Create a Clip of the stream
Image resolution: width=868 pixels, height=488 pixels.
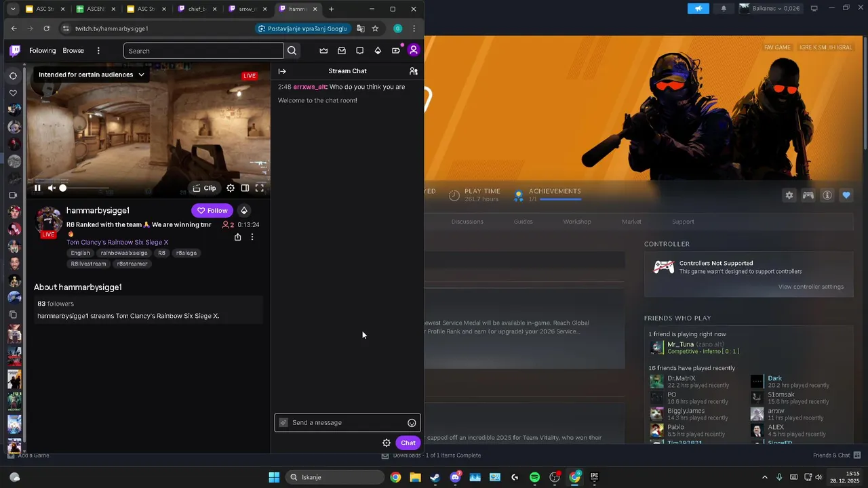(x=204, y=188)
